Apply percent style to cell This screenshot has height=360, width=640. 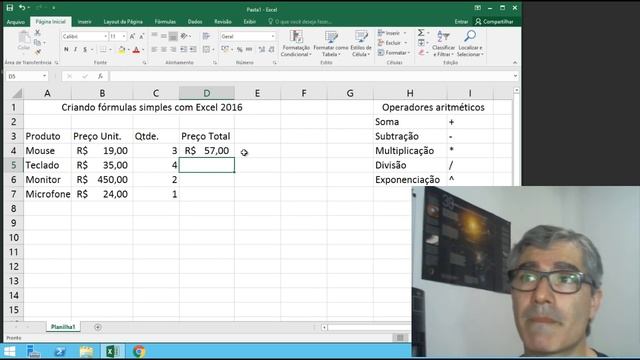(240, 49)
